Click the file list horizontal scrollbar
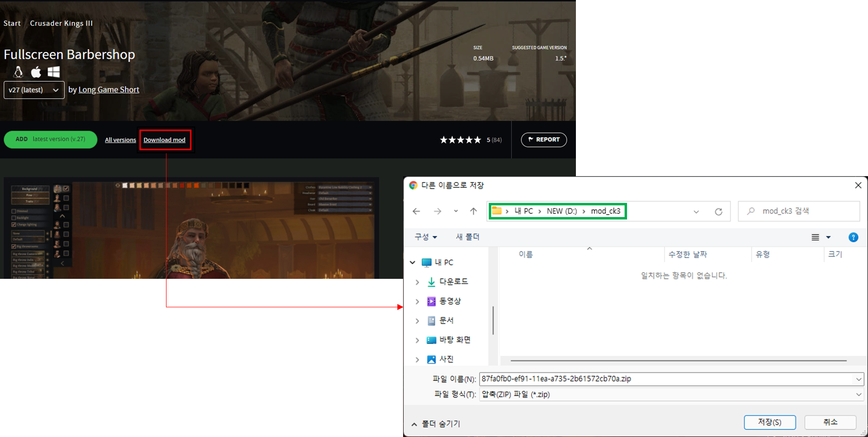 tap(679, 361)
